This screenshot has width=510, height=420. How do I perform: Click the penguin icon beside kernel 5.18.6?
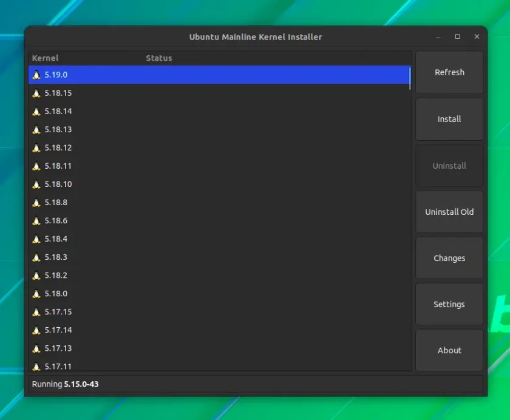36,220
